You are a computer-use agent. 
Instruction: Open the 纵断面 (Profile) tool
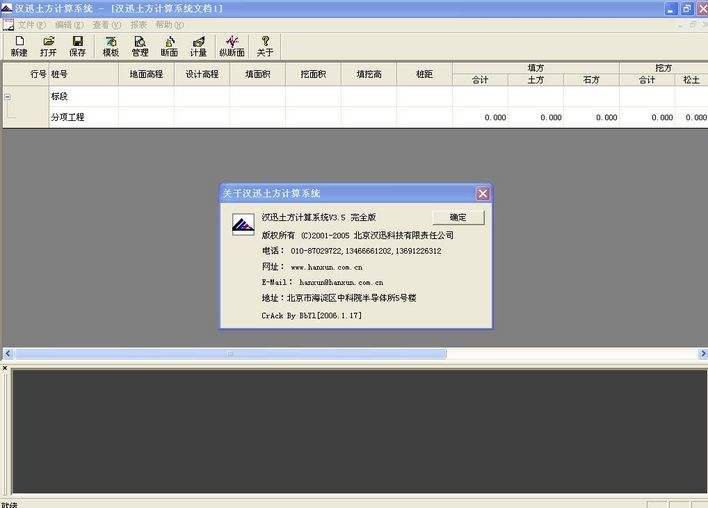pyautogui.click(x=231, y=46)
